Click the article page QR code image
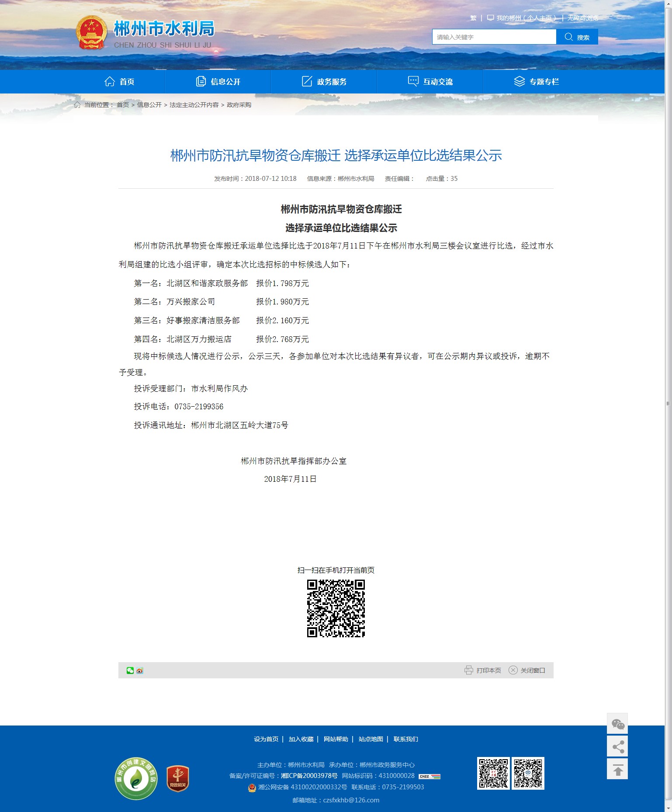This screenshot has height=812, width=672. click(x=336, y=608)
